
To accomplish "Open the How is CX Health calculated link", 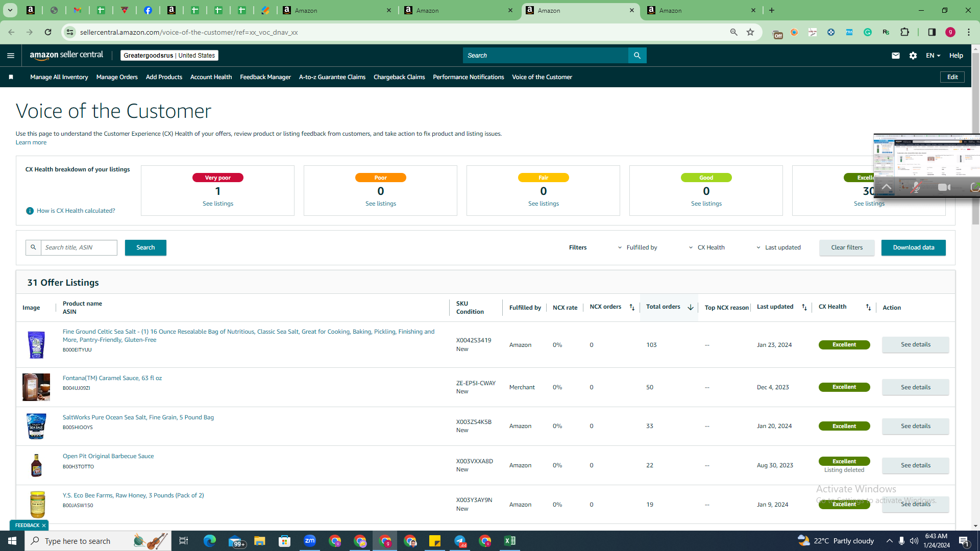I will 76,211.
